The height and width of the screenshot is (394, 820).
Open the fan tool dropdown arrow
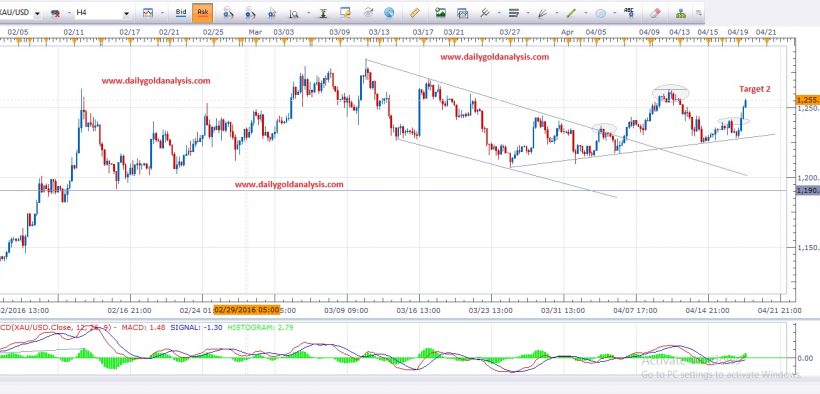coord(557,13)
